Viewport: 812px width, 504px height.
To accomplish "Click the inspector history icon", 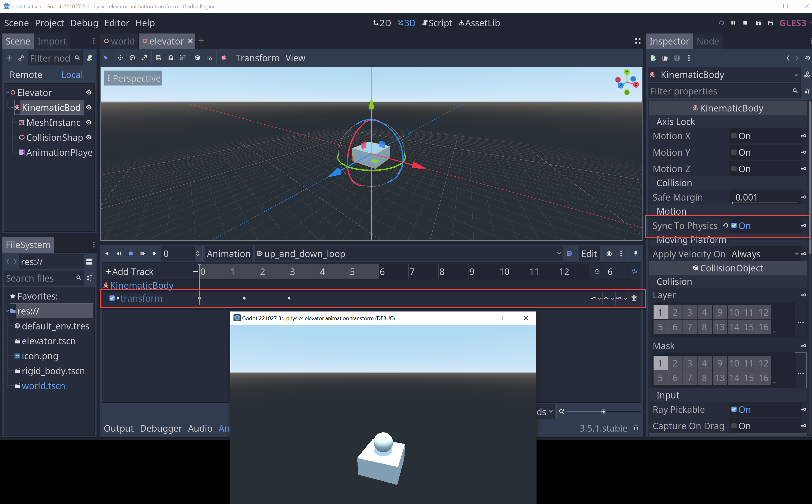I will pyautogui.click(x=807, y=58).
